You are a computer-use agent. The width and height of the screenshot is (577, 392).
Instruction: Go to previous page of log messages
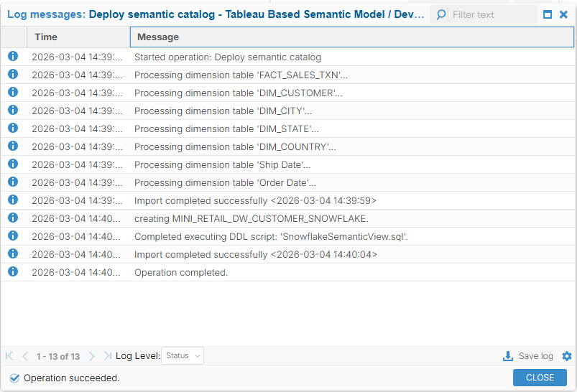[x=25, y=356]
